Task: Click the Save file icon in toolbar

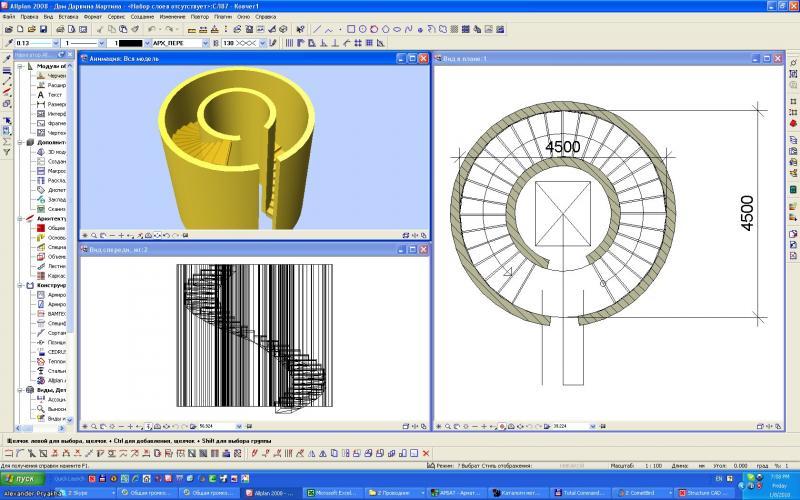Action: [x=43, y=30]
